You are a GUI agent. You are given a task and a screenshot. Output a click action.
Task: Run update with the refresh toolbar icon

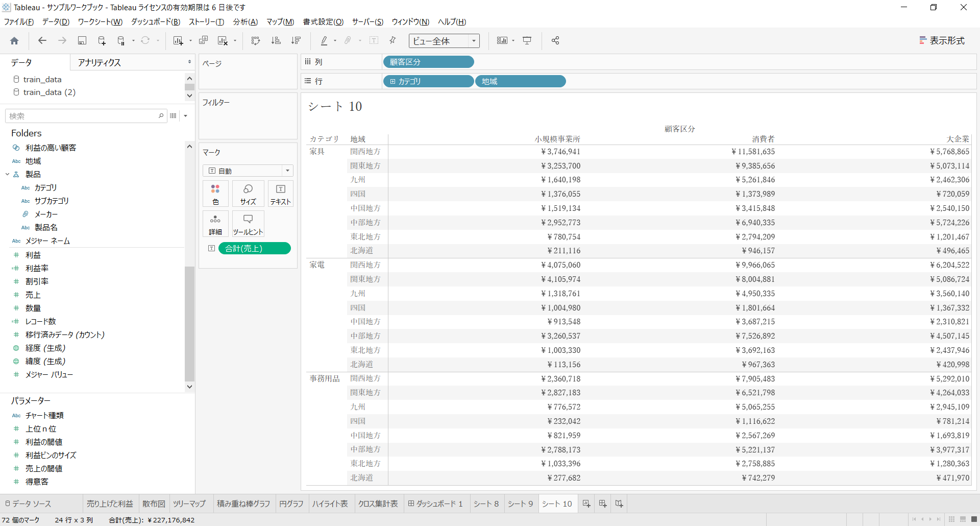145,41
